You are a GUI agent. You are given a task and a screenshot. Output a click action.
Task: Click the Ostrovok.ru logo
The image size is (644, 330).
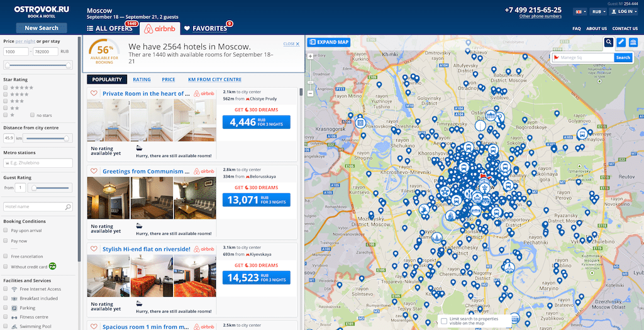(x=42, y=11)
